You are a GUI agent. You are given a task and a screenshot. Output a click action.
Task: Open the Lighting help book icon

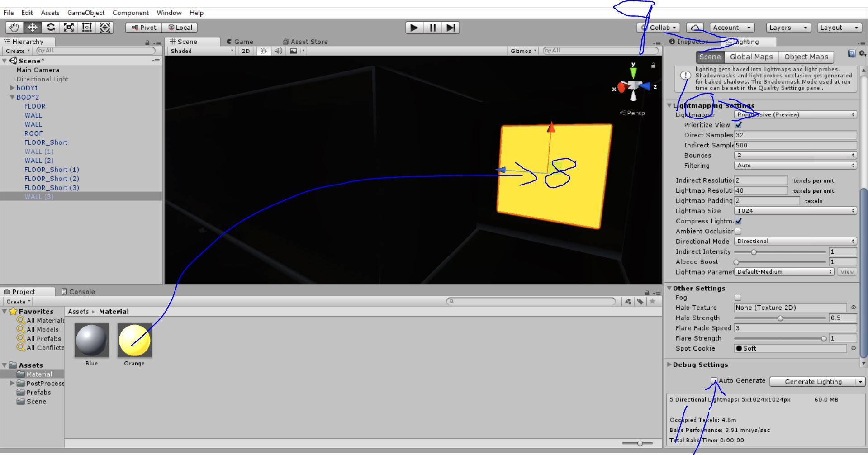pyautogui.click(x=851, y=54)
